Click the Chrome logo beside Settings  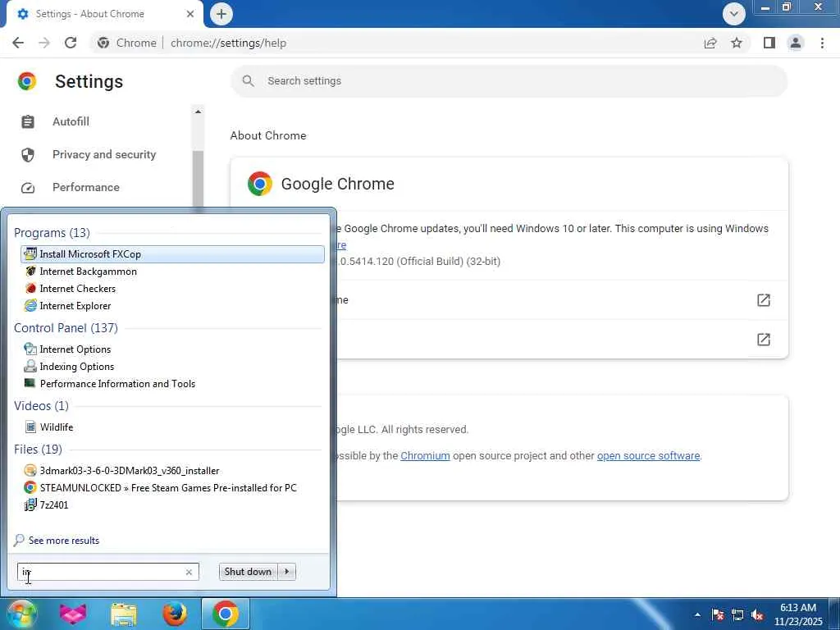coord(27,81)
